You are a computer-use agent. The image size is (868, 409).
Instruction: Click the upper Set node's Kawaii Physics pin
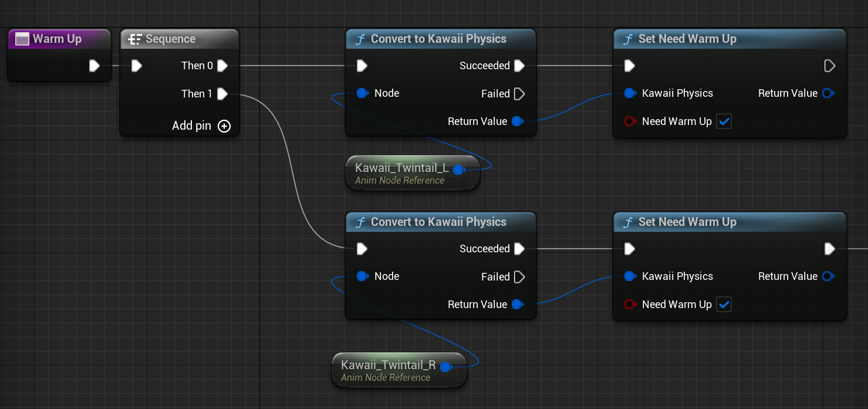[x=630, y=93]
